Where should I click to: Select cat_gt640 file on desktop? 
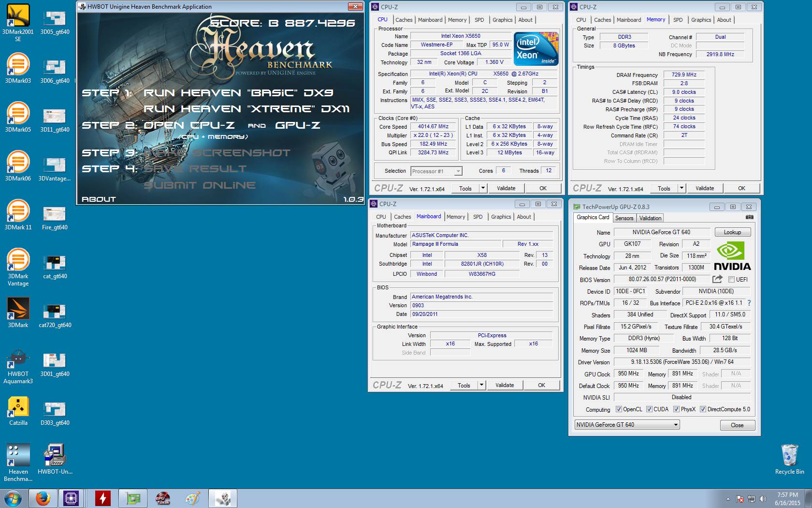pos(55,266)
